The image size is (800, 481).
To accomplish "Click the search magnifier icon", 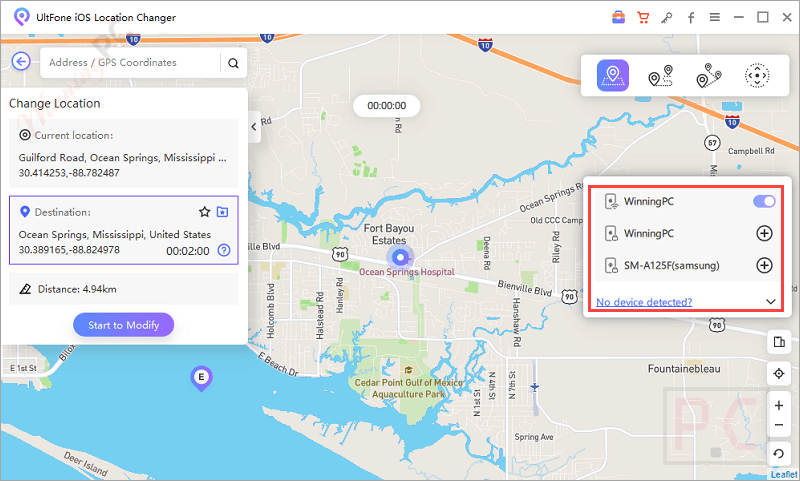I will tap(233, 63).
